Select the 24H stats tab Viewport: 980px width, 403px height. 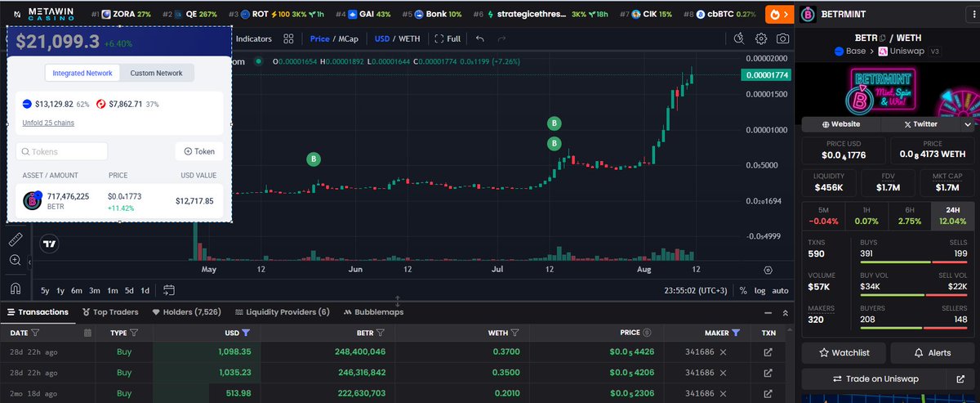tap(952, 216)
